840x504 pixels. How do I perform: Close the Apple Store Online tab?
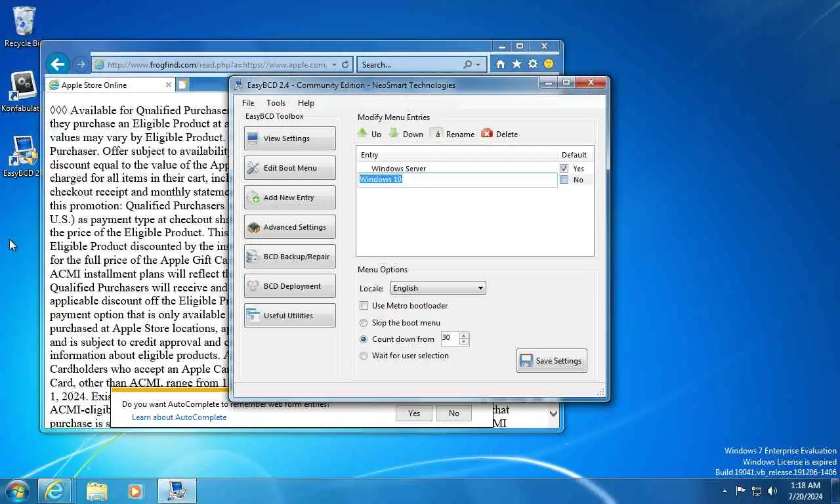169,85
